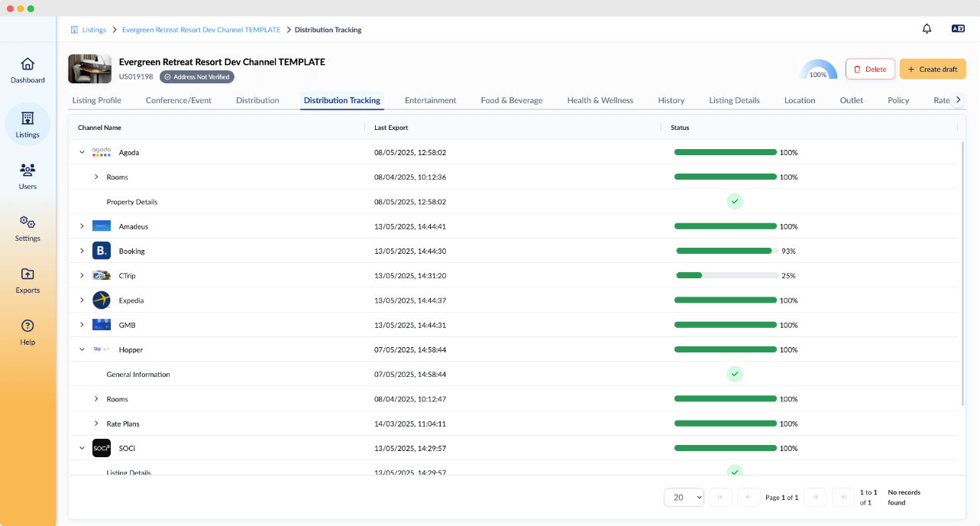The width and height of the screenshot is (980, 526).
Task: Click the Channel Name column header
Action: (99, 128)
